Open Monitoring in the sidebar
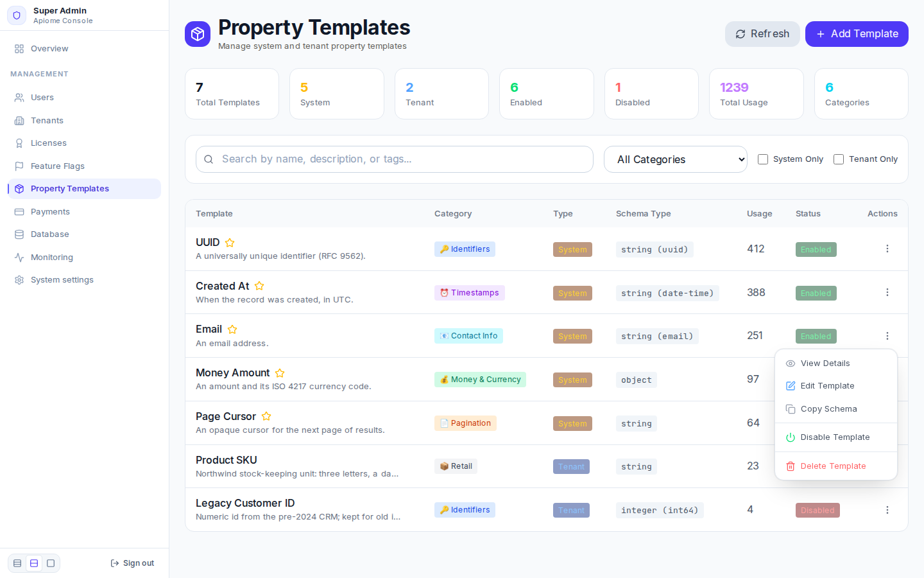924x578 pixels. (84, 258)
